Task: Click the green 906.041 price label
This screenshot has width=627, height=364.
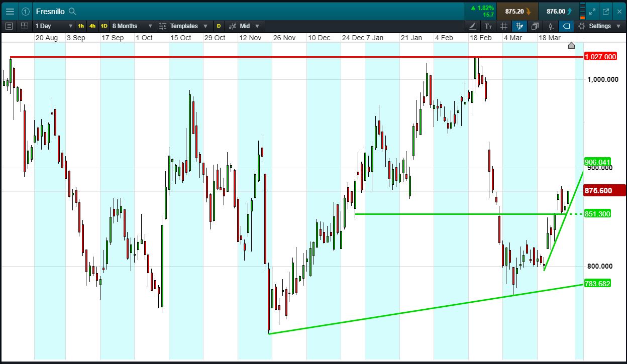Action: click(597, 162)
